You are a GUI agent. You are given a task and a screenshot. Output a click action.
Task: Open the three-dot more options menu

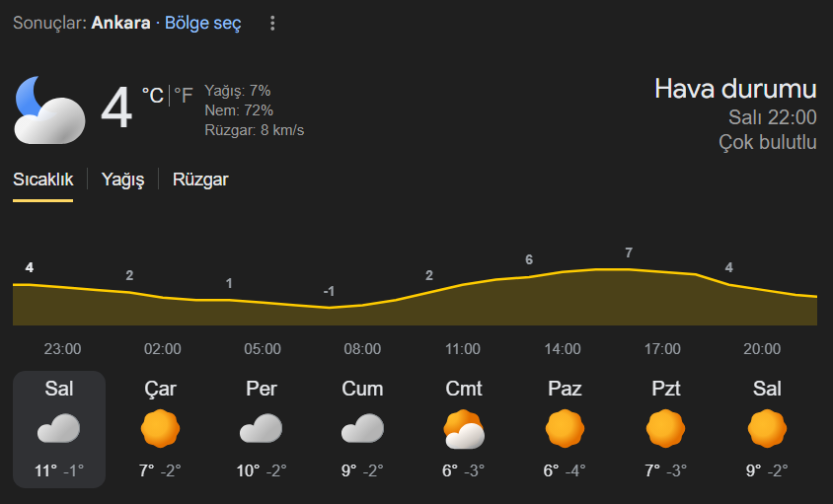click(272, 23)
